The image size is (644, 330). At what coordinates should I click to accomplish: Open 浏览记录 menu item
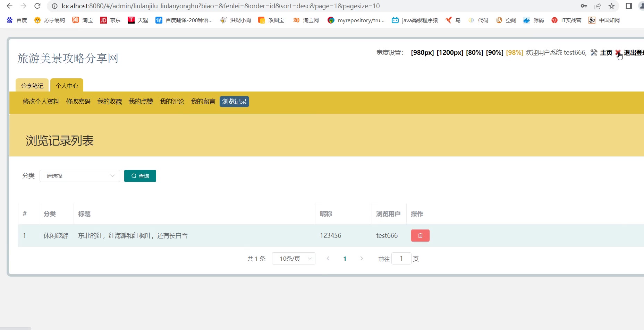[x=235, y=102]
